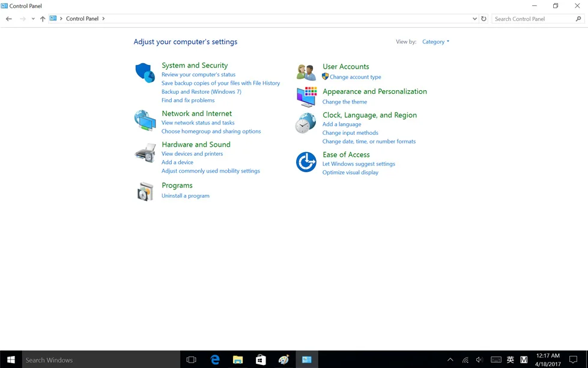
Task: Go up one level with the Up arrow
Action: 43,19
